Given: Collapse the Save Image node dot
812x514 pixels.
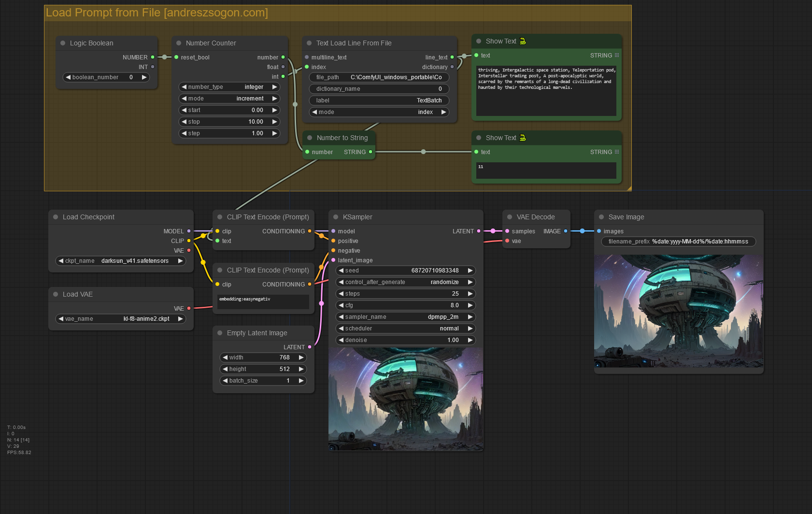Looking at the screenshot, I should 601,217.
